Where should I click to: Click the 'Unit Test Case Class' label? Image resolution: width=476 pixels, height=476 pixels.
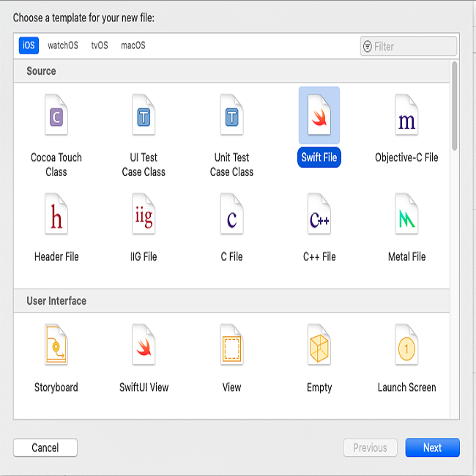(x=231, y=165)
